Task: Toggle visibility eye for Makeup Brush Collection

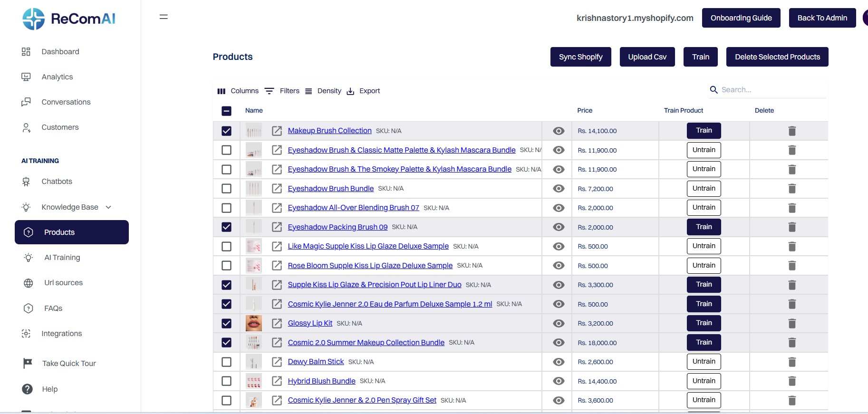Action: [559, 131]
